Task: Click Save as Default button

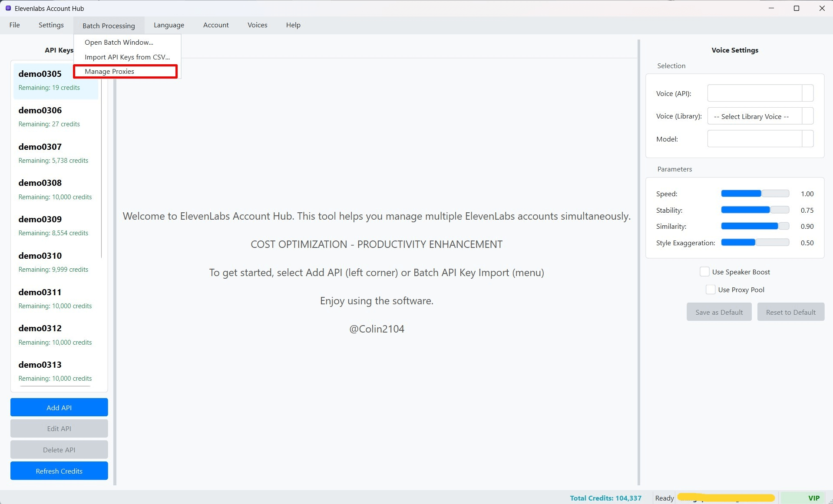Action: 719,312
